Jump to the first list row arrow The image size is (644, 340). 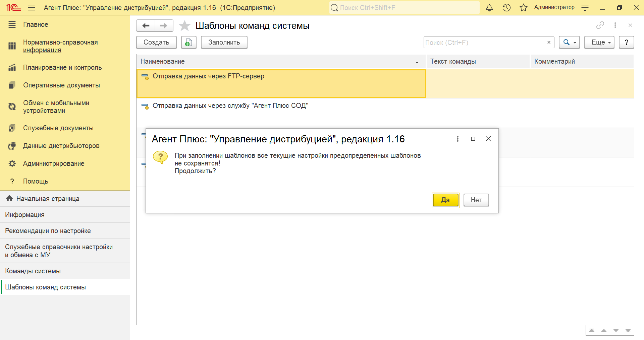(x=592, y=330)
